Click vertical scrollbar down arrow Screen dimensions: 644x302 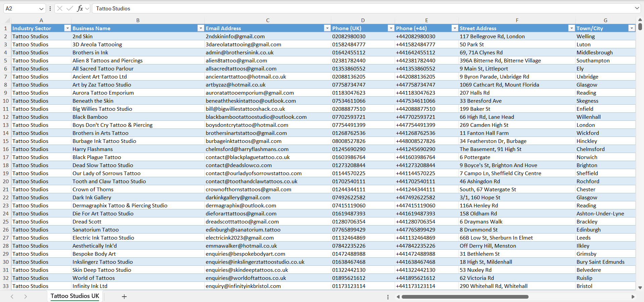point(640,288)
